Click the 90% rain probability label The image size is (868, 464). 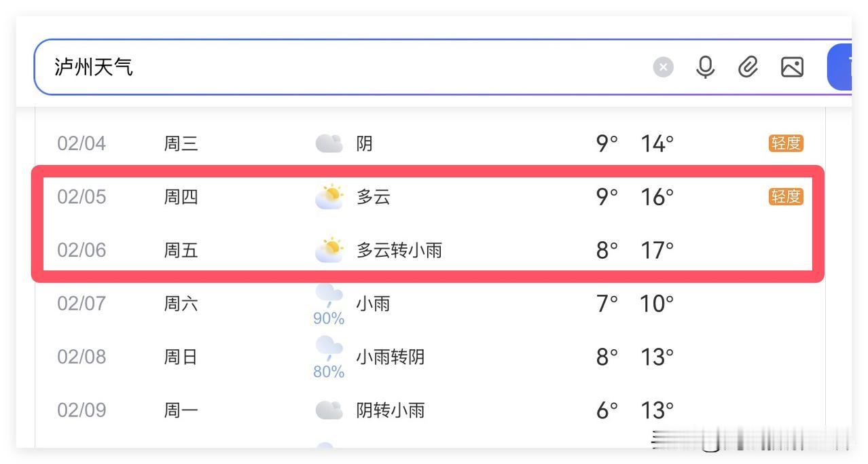[x=329, y=318]
